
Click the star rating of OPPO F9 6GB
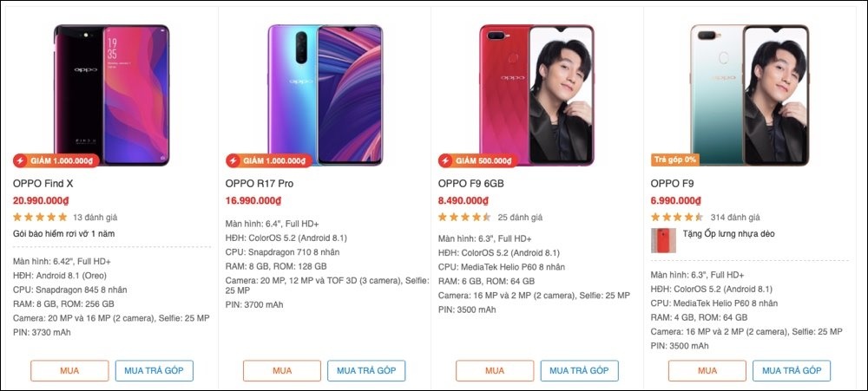[464, 217]
